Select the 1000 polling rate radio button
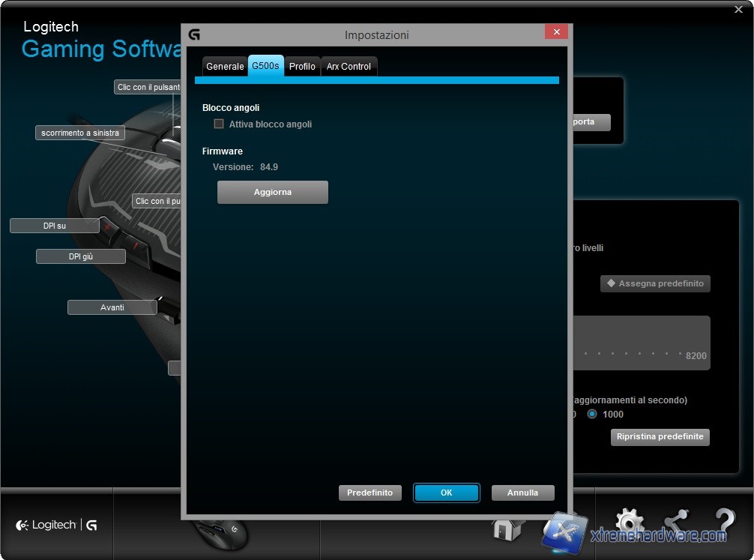 point(592,414)
